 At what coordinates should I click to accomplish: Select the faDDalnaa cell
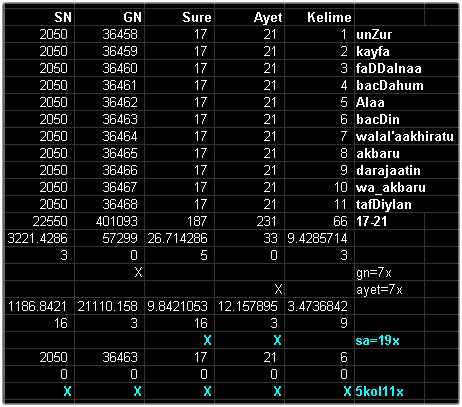[x=389, y=68]
